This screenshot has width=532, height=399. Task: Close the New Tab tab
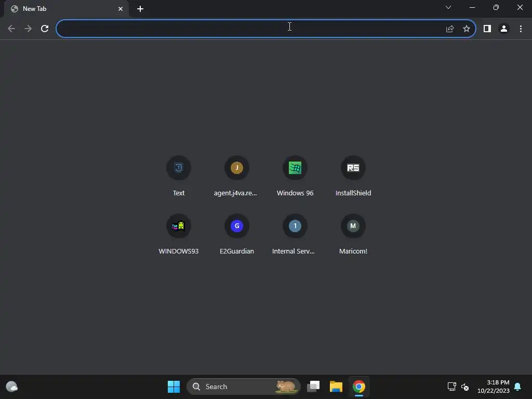coord(121,9)
